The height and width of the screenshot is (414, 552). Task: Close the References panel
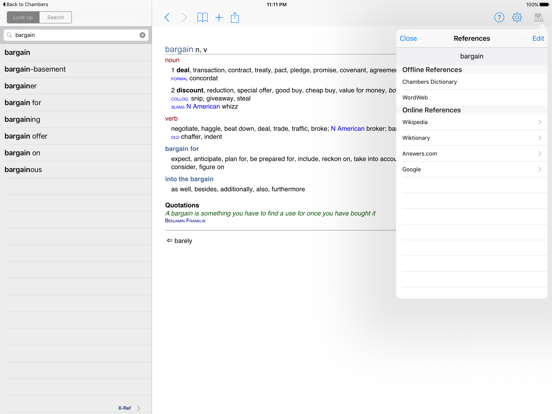[x=408, y=38]
